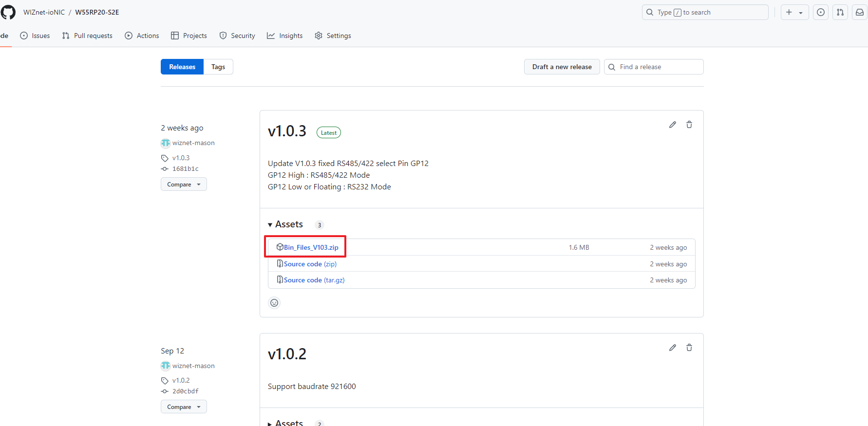Go to the Settings tab
Viewport: 868px width, 426px height.
333,36
